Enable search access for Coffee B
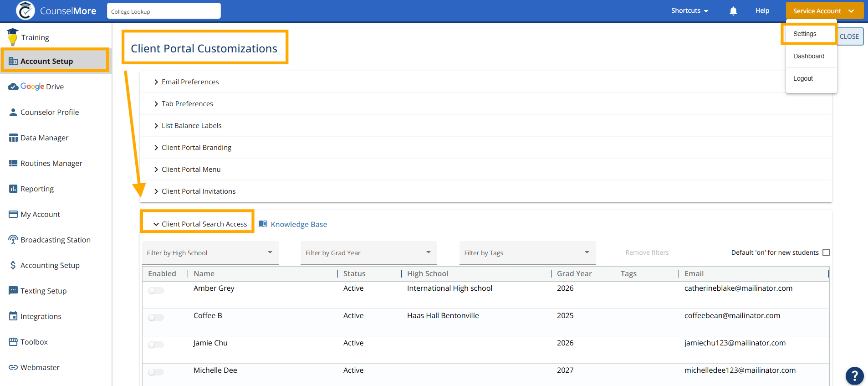 click(156, 318)
